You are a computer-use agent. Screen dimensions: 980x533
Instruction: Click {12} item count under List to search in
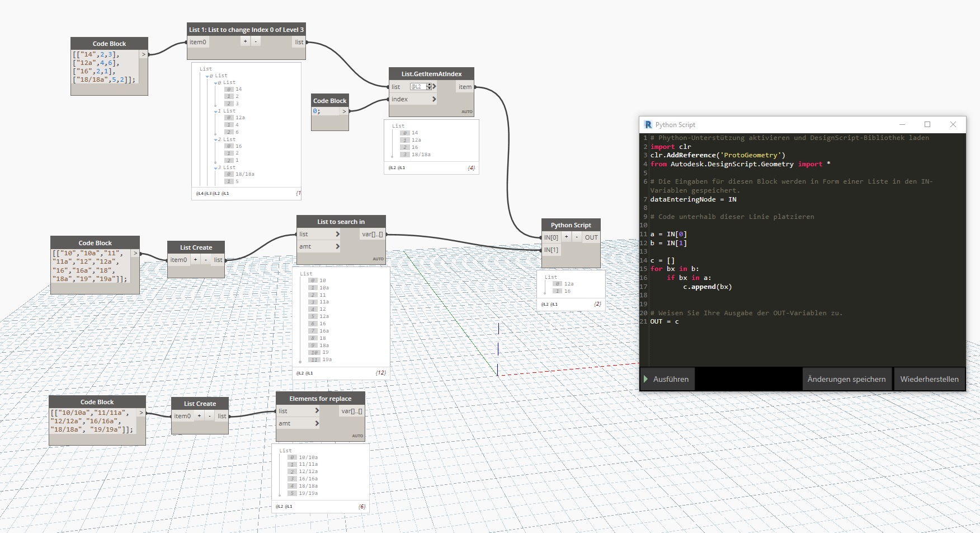(x=381, y=372)
